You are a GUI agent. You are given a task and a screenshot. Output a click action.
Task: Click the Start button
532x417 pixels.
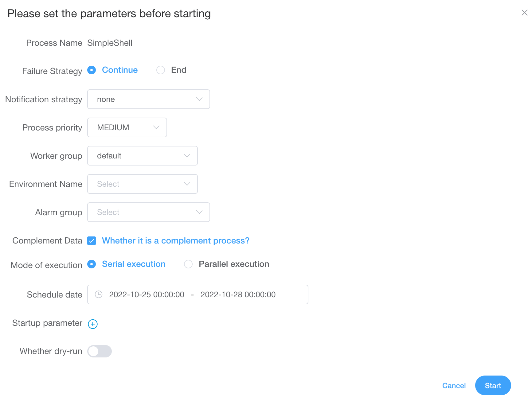493,385
